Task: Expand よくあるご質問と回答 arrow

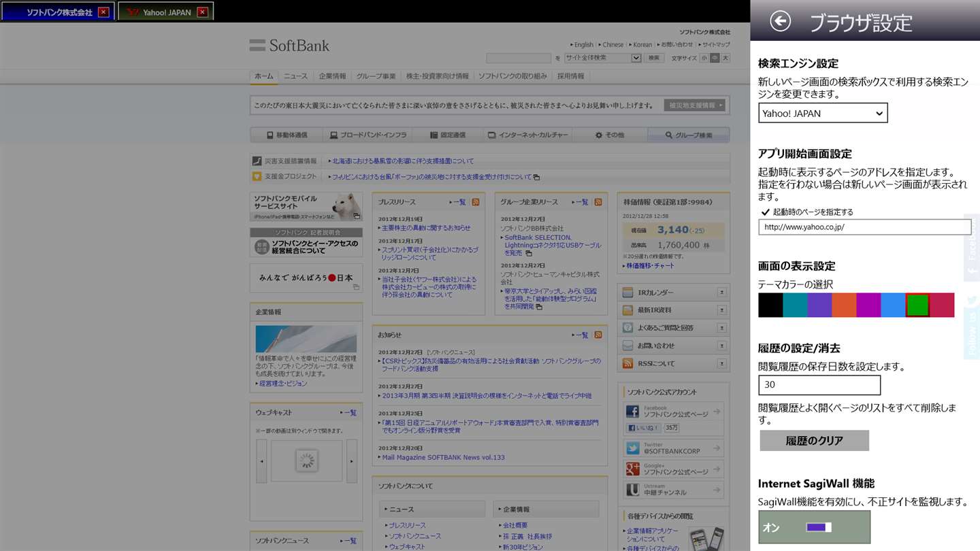Action: 721,328
